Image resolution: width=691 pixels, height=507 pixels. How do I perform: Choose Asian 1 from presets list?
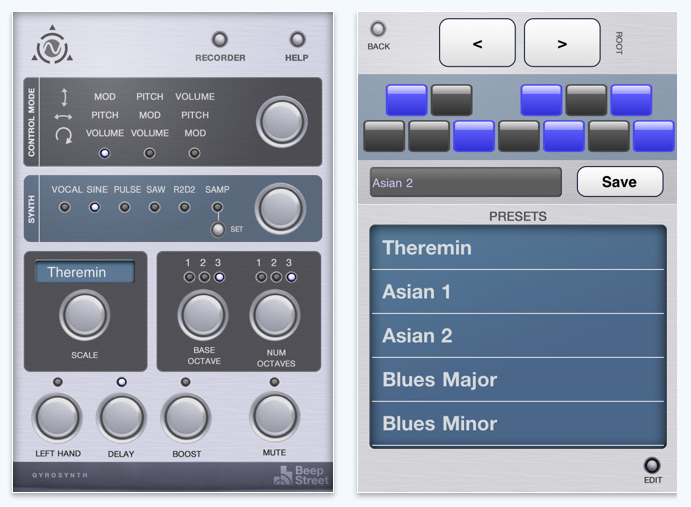click(x=517, y=292)
